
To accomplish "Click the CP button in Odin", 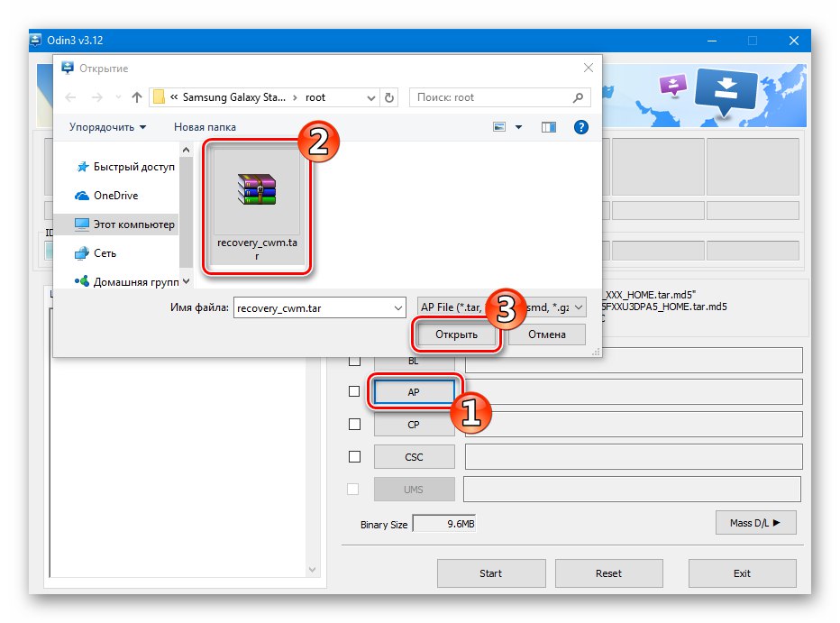I will [x=414, y=425].
